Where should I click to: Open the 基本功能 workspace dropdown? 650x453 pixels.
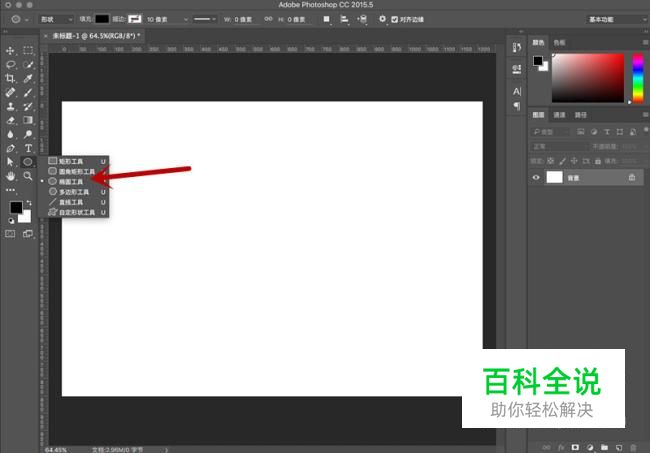612,19
